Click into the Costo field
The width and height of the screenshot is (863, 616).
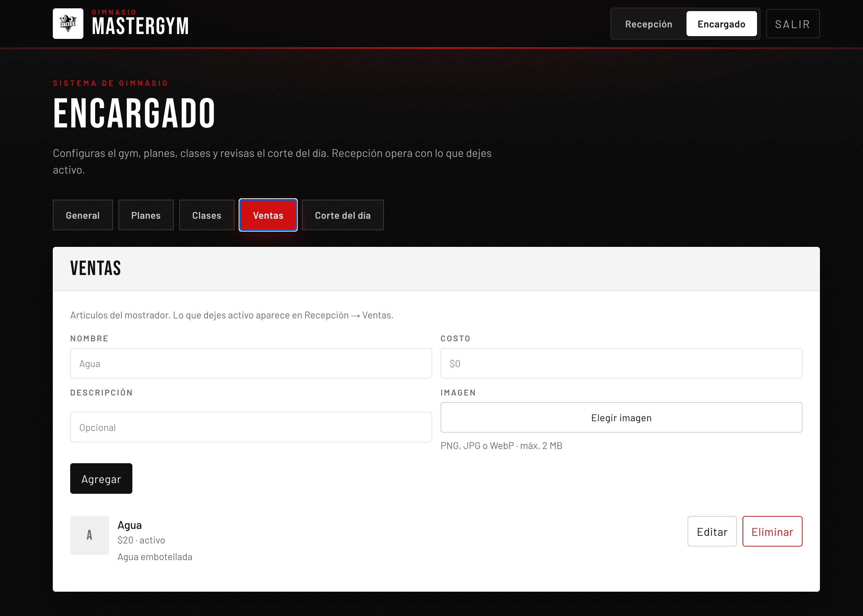click(x=621, y=363)
